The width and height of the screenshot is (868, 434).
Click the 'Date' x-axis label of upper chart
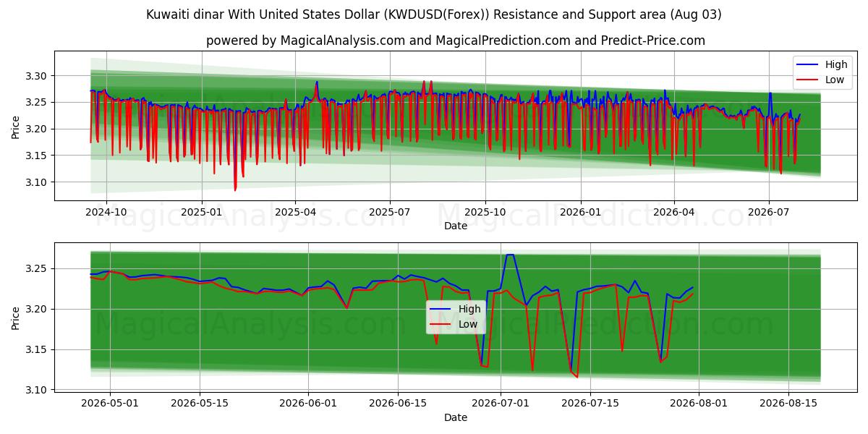456,226
